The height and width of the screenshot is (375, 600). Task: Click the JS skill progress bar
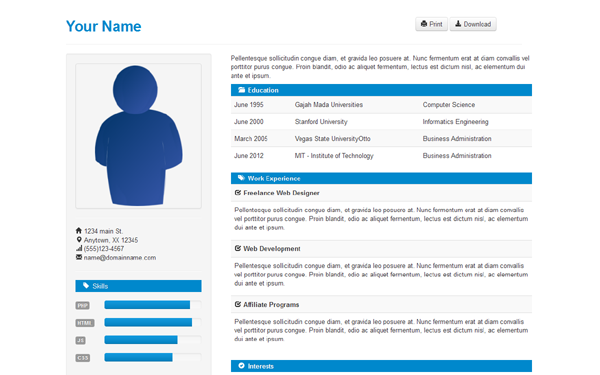coord(153,340)
